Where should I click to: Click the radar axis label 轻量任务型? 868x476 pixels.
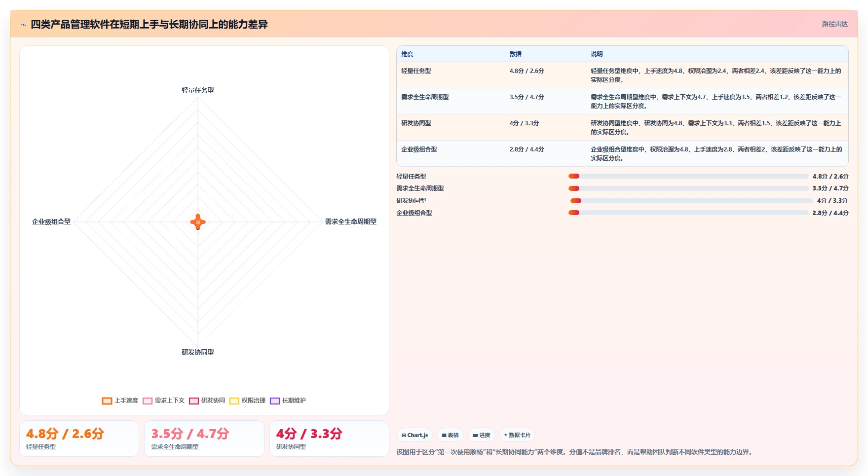point(198,90)
